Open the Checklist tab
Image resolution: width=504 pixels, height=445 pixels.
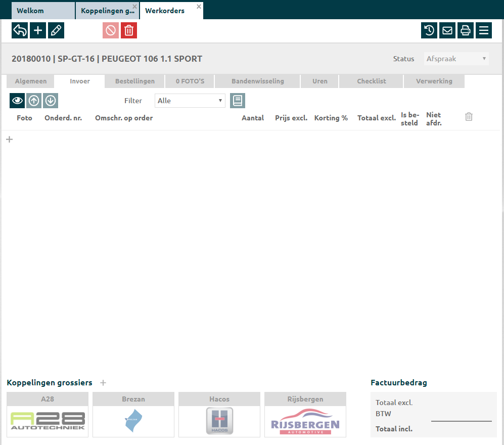pos(372,81)
